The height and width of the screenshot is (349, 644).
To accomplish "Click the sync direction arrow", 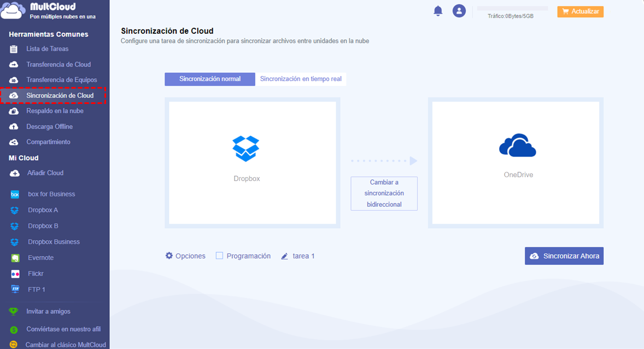I will 384,161.
